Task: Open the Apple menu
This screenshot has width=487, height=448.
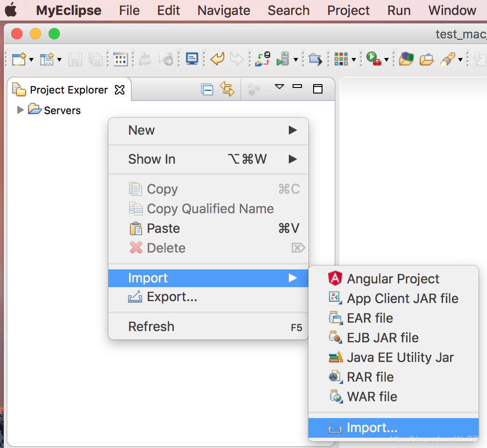Action: [11, 10]
